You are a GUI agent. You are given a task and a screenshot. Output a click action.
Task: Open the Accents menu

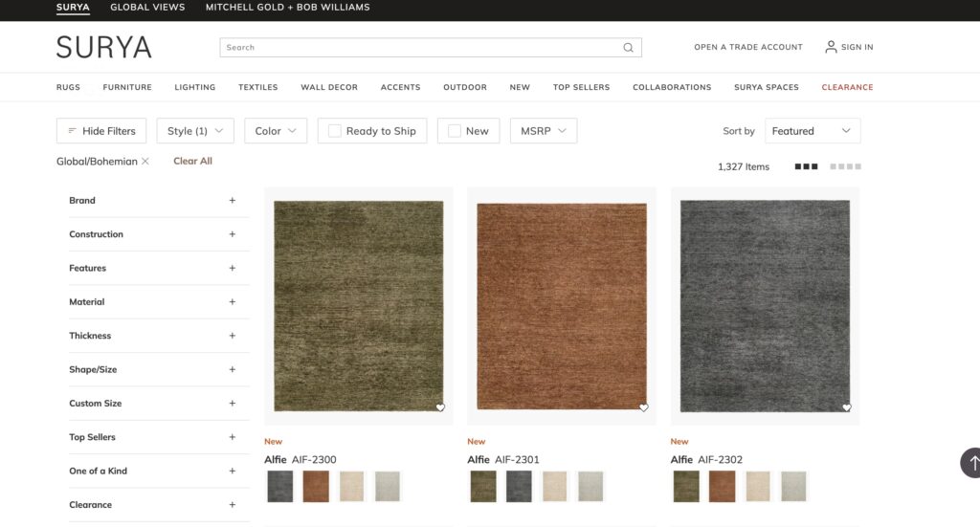pos(401,87)
